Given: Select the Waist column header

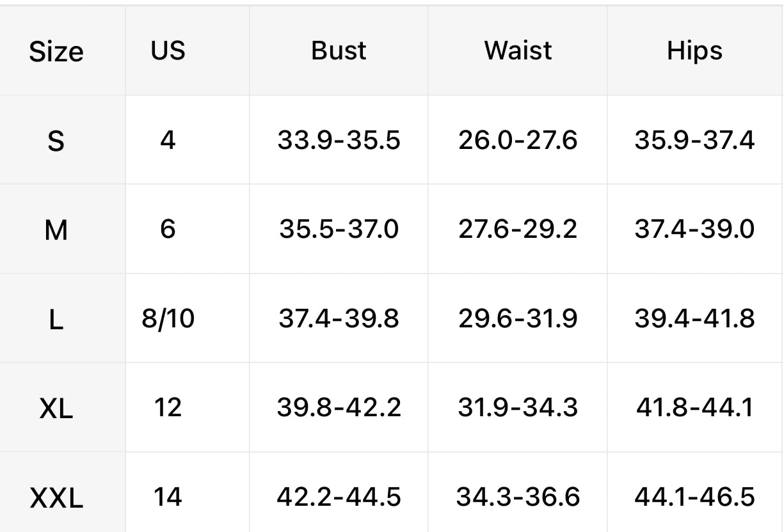Looking at the screenshot, I should click(518, 50).
